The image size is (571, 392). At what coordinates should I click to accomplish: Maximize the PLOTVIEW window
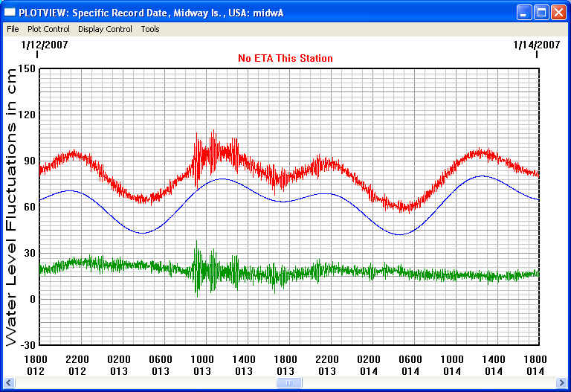541,13
